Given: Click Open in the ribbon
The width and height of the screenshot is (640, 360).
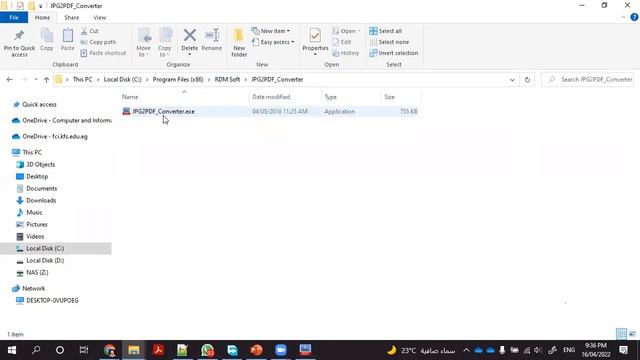Looking at the screenshot, I should 346,31.
